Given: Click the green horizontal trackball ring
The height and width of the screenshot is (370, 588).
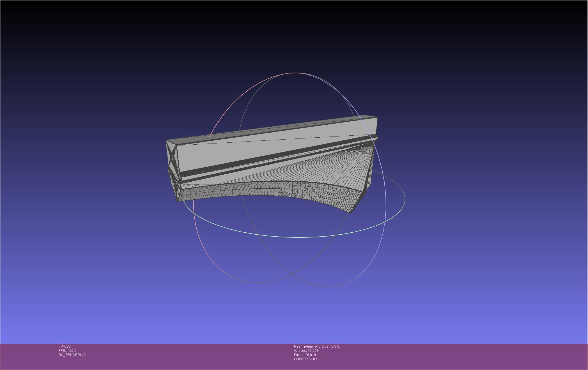Looking at the screenshot, I should point(299,237).
